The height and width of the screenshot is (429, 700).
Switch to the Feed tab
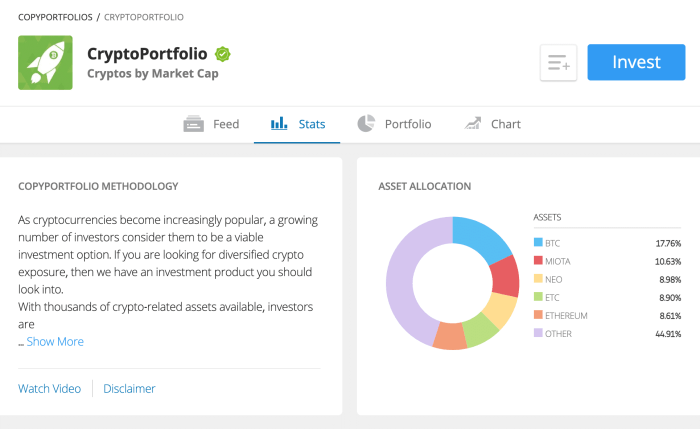225,124
